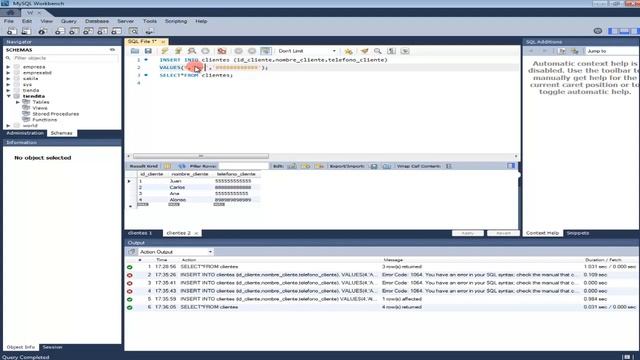The height and width of the screenshot is (360, 640).
Task: Expand the Tables node under tiendita
Action: pos(18,102)
